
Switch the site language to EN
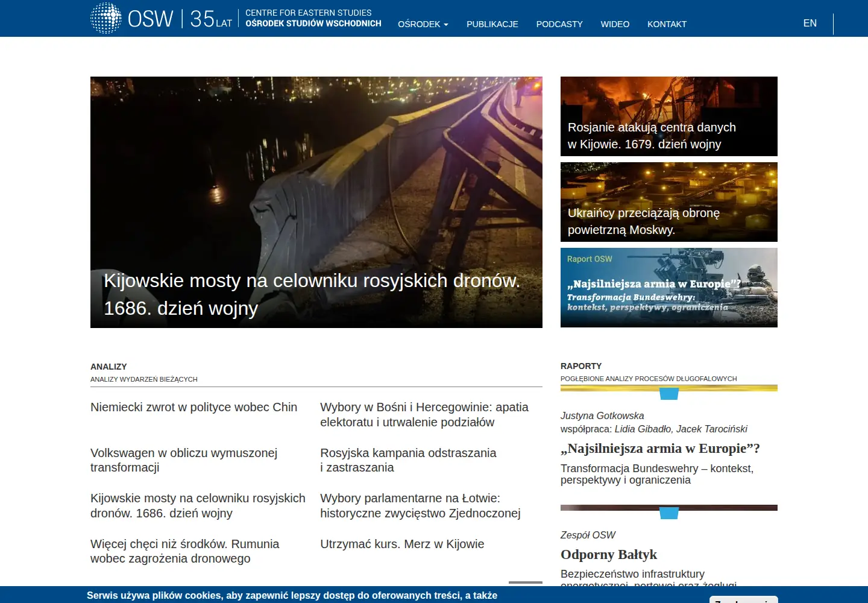(x=810, y=23)
